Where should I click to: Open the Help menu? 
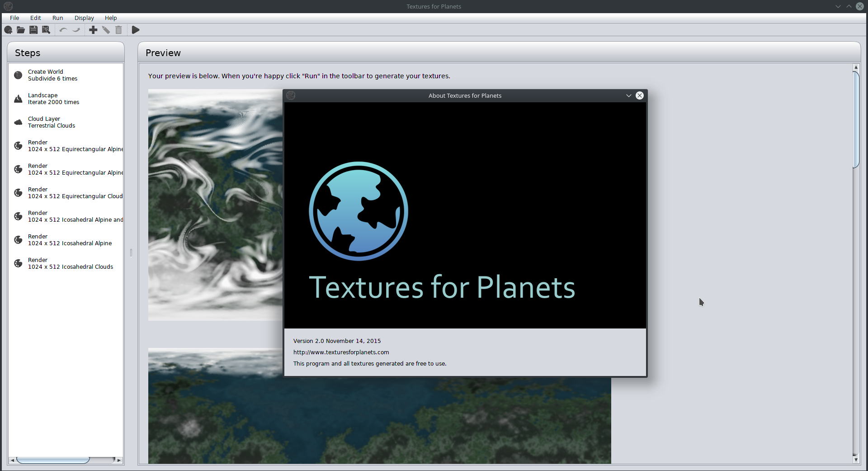click(111, 18)
